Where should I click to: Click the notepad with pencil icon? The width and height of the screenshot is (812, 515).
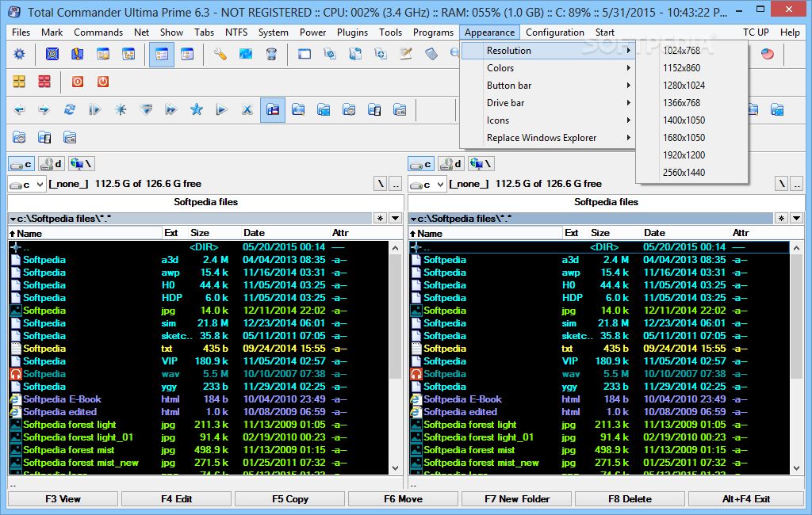click(x=406, y=54)
